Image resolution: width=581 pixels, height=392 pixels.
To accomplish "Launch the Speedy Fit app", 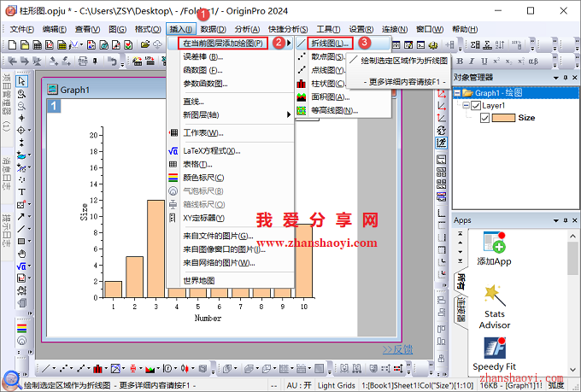I will pyautogui.click(x=495, y=354).
